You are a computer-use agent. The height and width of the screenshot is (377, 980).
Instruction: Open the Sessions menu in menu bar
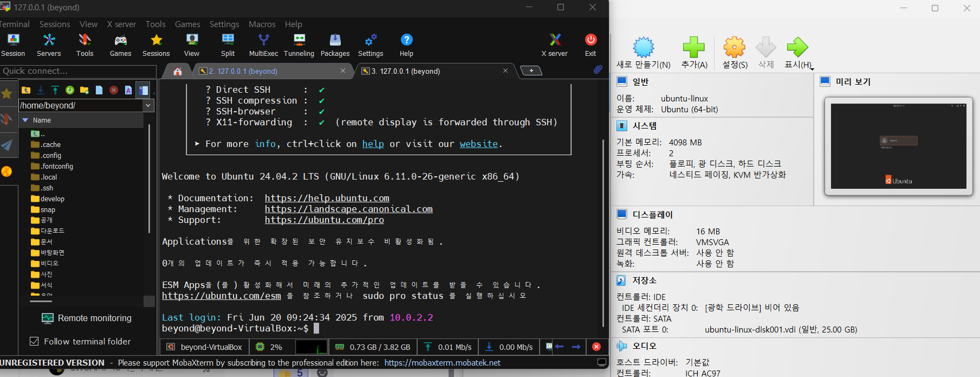pyautogui.click(x=55, y=24)
